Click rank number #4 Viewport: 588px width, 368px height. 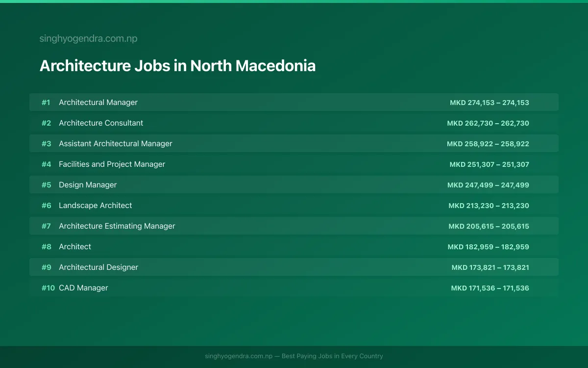[x=46, y=164]
